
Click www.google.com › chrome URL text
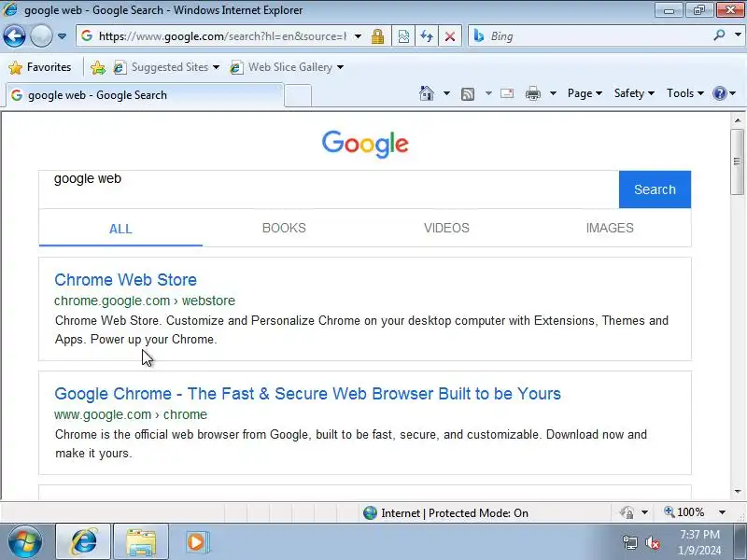click(131, 414)
